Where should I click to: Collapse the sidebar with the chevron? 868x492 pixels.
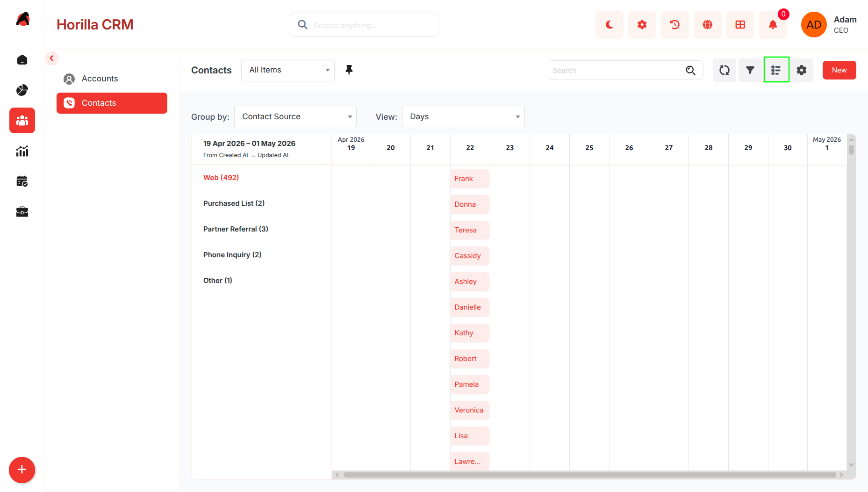click(52, 58)
